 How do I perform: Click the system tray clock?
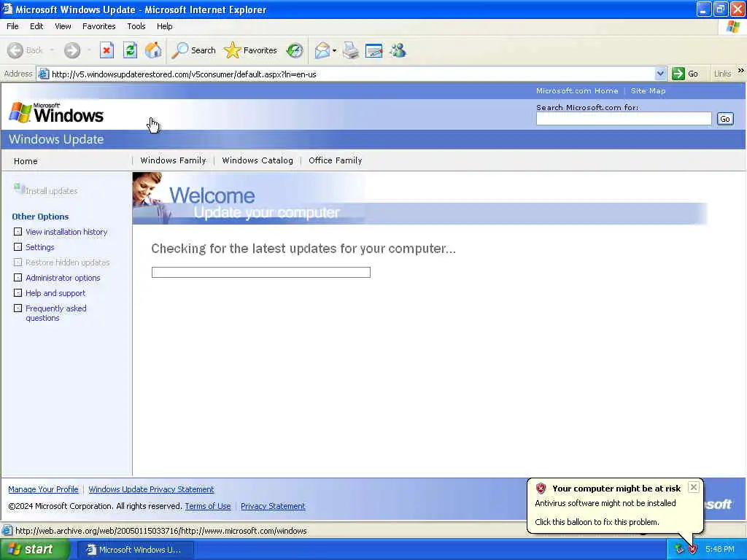(x=720, y=550)
